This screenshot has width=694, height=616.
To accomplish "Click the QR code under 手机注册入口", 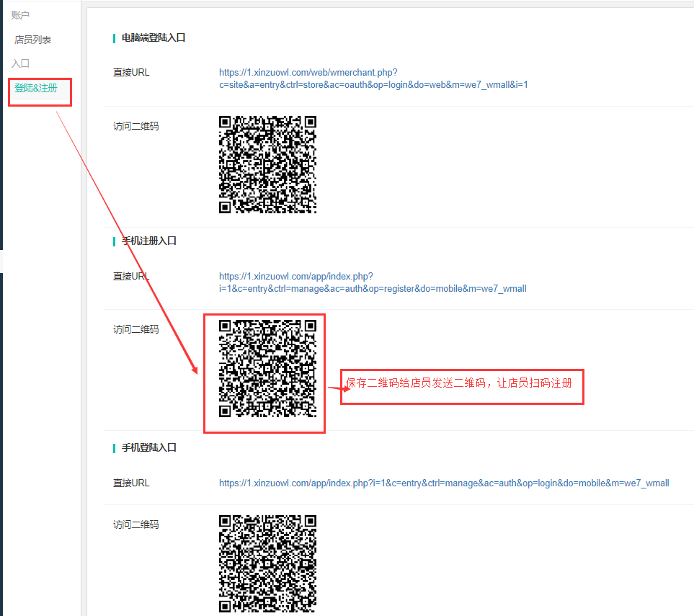I will click(x=268, y=369).
